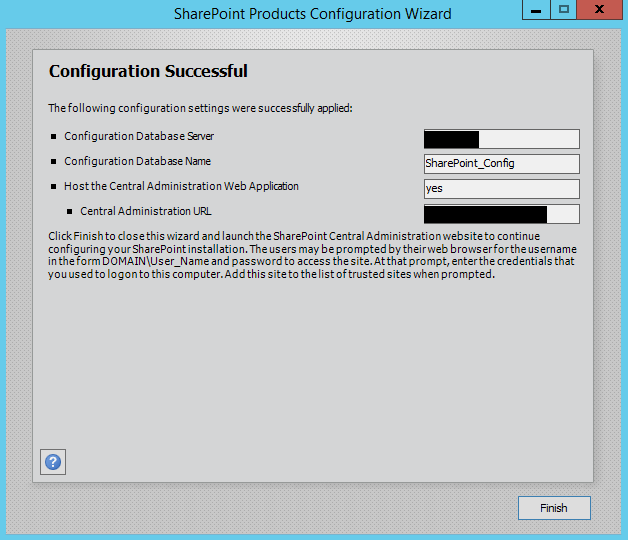The height and width of the screenshot is (540, 628).
Task: Click the SharePoint_Config database name field
Action: click(x=501, y=164)
